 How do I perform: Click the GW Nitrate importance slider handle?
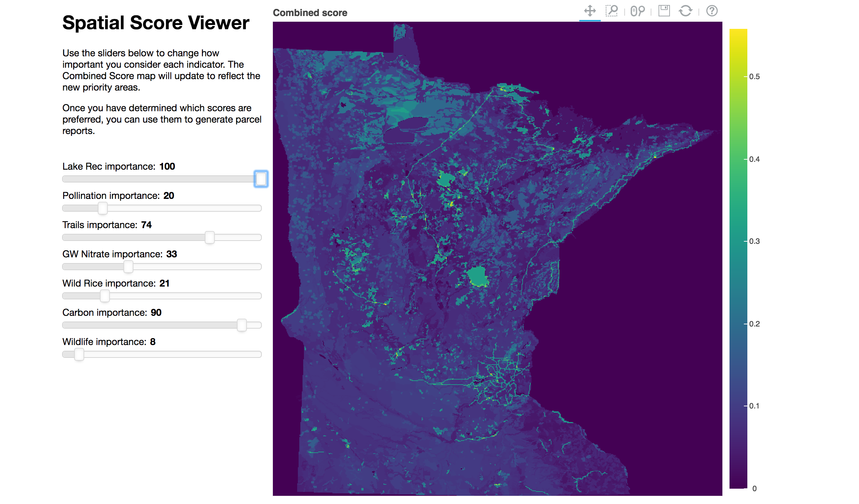128,267
